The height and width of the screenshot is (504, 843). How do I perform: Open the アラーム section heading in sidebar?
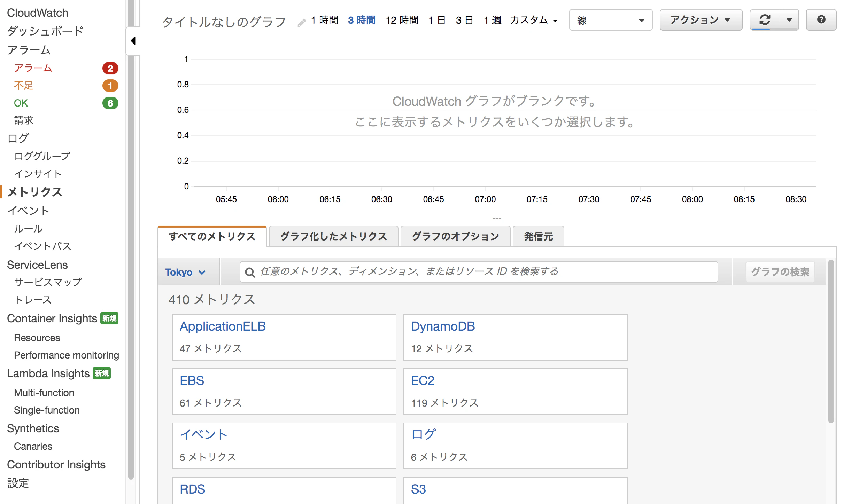pyautogui.click(x=29, y=50)
